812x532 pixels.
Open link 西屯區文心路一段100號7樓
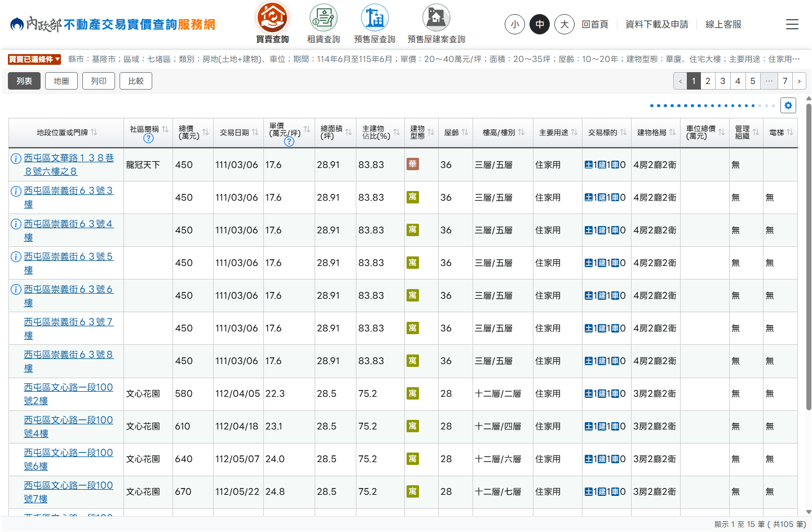68,491
